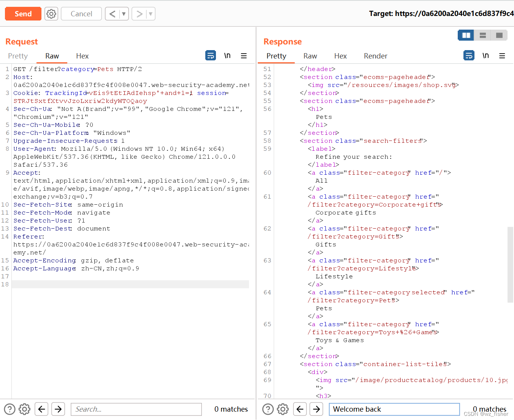Screen dimensions: 514x420
Task: Toggle word wrap in the Response editor
Action: 469,55
